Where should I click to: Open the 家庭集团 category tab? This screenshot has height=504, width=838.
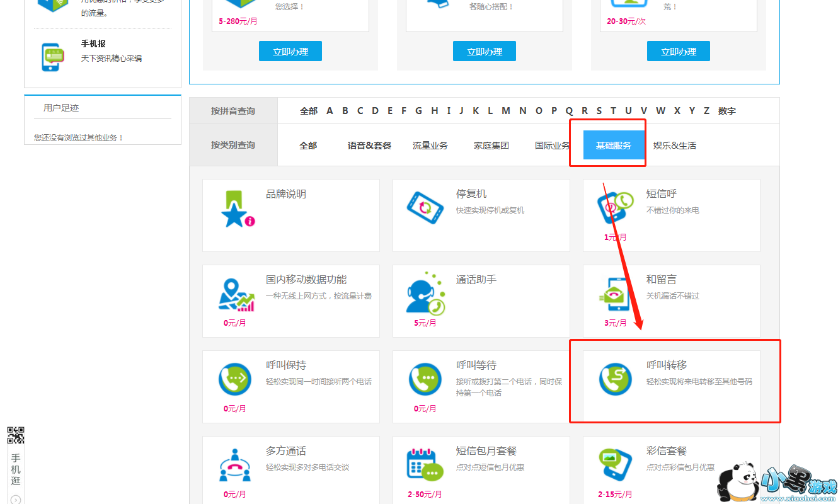coord(491,146)
